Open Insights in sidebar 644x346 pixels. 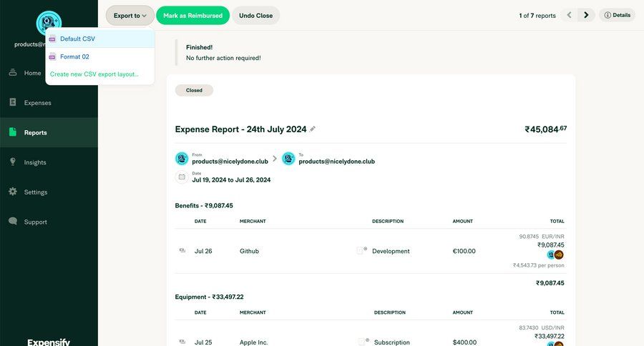click(49, 162)
